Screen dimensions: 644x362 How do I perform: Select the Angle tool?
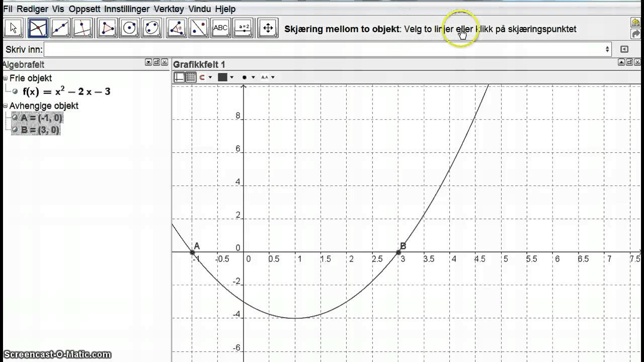[177, 28]
